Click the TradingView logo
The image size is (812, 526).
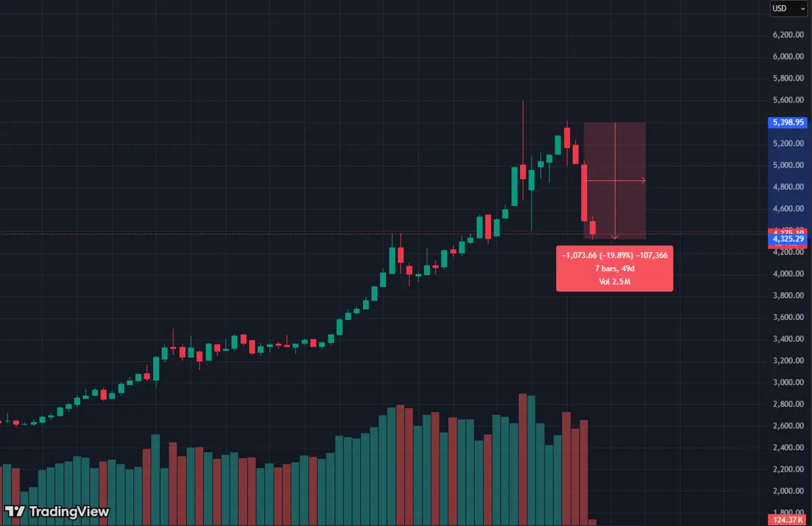coord(57,512)
